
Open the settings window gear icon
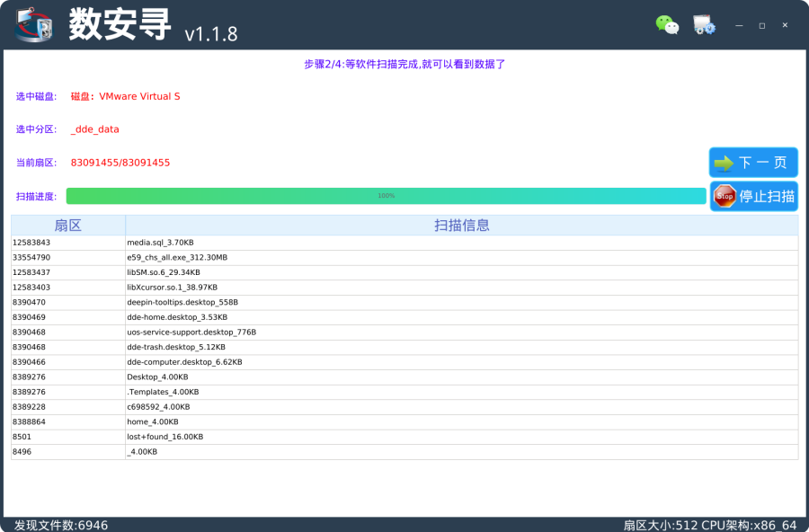click(x=704, y=25)
